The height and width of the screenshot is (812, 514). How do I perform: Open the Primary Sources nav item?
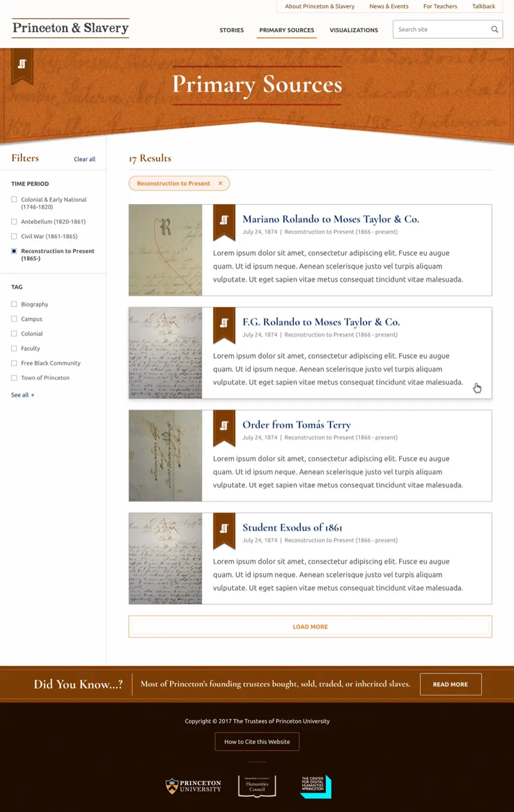click(287, 30)
